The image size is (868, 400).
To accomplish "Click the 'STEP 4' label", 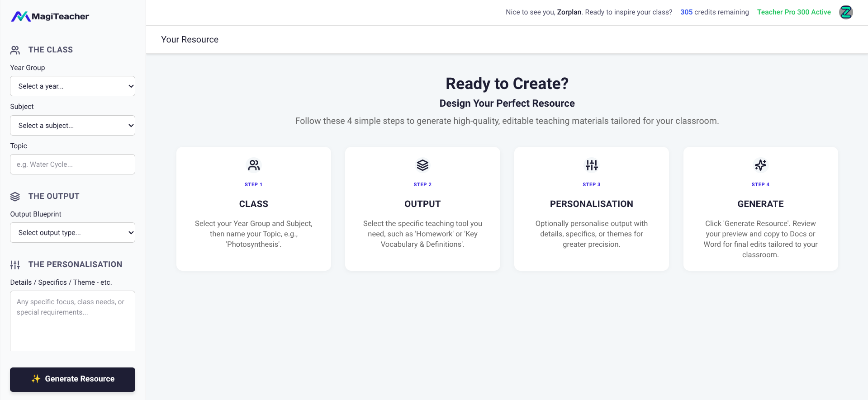I will coord(760,184).
